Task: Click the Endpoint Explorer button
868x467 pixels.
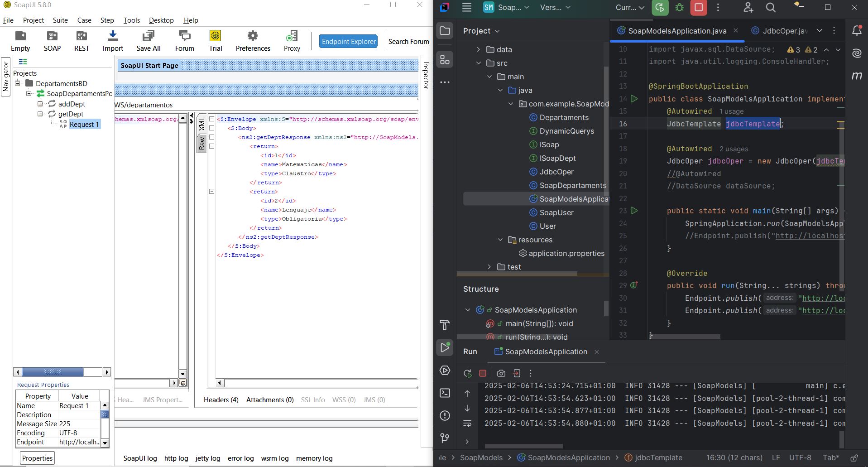Action: click(x=349, y=41)
